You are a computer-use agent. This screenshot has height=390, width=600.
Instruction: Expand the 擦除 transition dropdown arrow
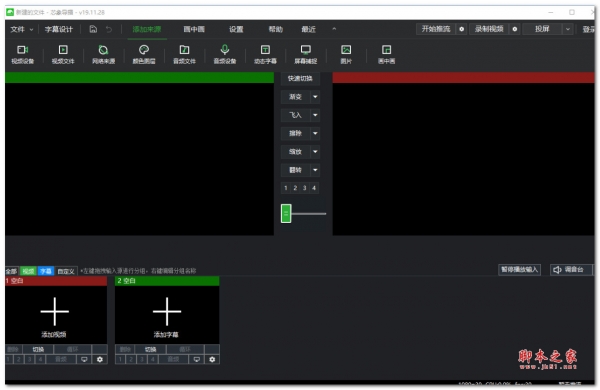point(315,133)
